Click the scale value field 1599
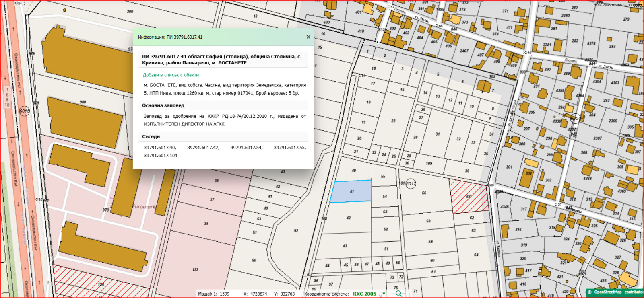Viewport: 644px width, 298px height. tap(225, 294)
